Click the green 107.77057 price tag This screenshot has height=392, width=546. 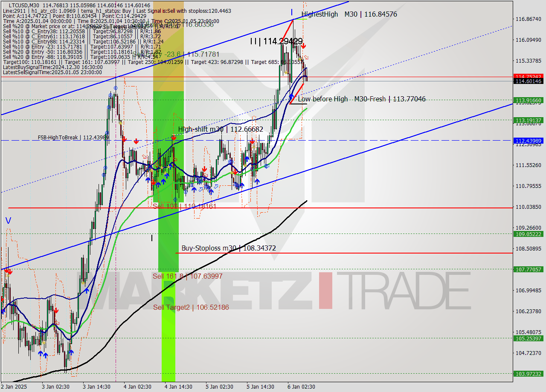click(x=529, y=269)
